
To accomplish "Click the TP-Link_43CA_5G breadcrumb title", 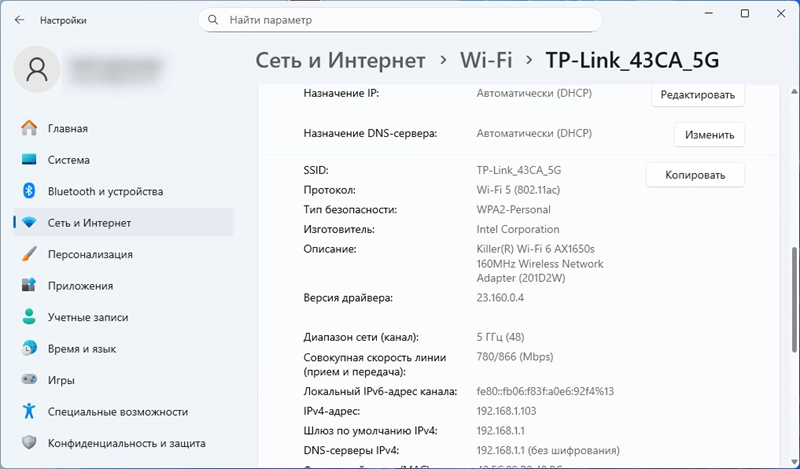I will tap(632, 60).
